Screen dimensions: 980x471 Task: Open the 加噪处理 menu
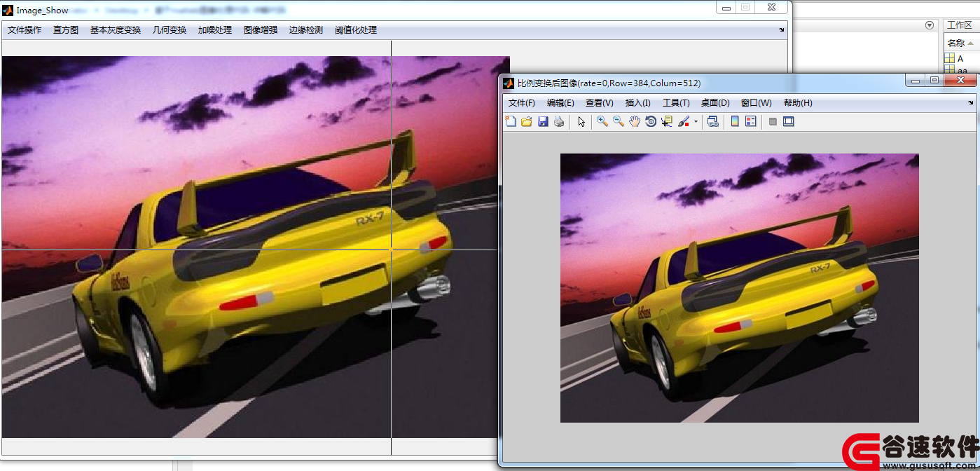[x=215, y=30]
